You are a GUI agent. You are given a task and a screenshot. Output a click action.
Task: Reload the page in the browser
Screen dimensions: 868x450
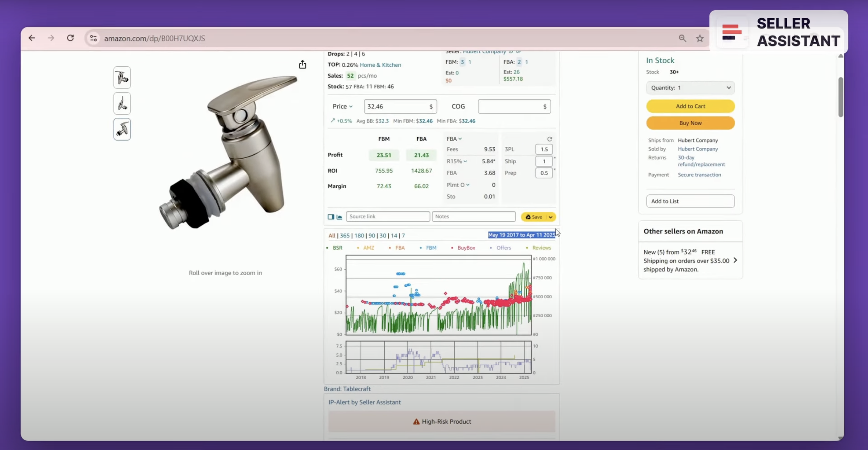(x=70, y=38)
